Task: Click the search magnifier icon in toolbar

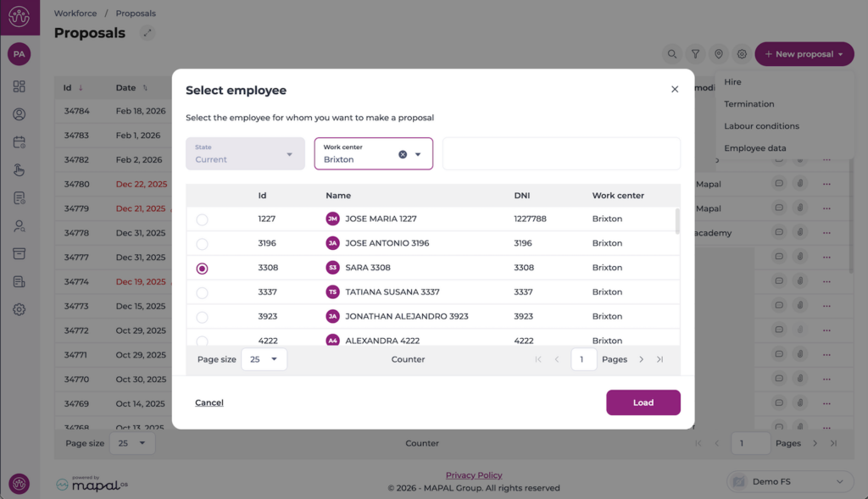Action: (x=672, y=54)
